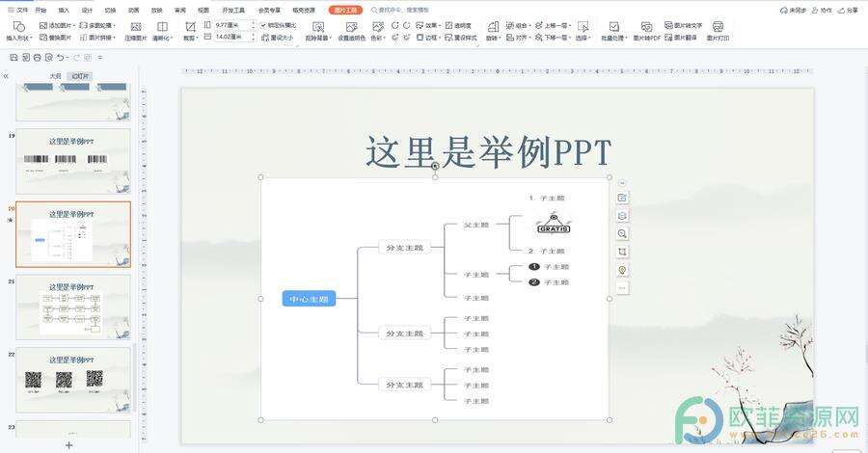Select slide 21 thumbnail with flowchart
This screenshot has width=868, height=453.
pos(73,307)
